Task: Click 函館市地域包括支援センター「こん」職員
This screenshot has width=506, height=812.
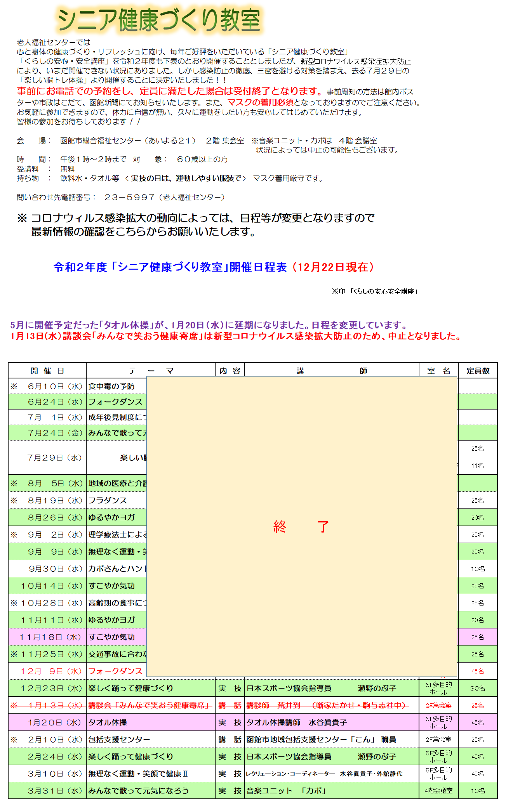Action: (x=321, y=740)
